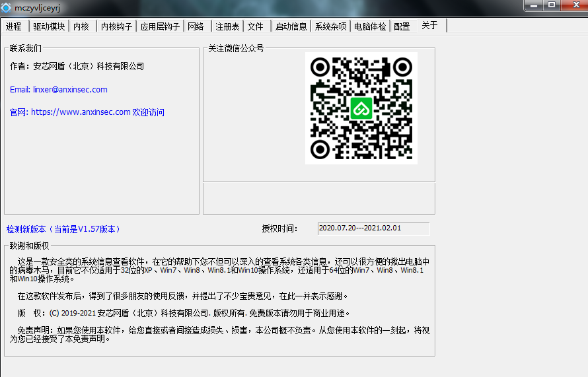Image resolution: width=588 pixels, height=377 pixels.
Task: Open the 内核钩子 tab
Action: pos(117,26)
